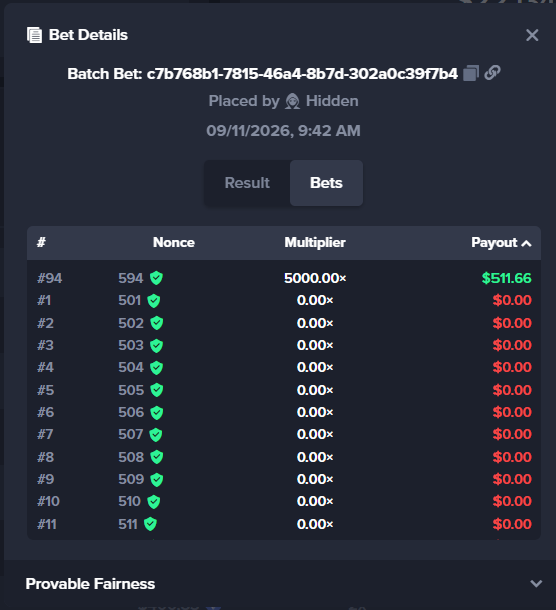Viewport: 556px width, 610px height.
Task: Select the $511.66 payout value
Action: 506,278
